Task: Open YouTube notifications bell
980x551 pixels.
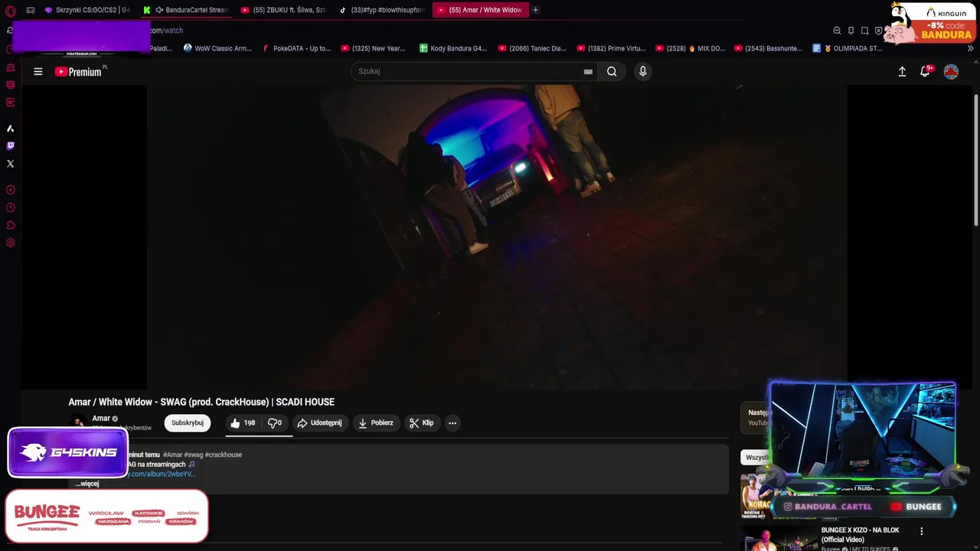Action: pos(926,71)
